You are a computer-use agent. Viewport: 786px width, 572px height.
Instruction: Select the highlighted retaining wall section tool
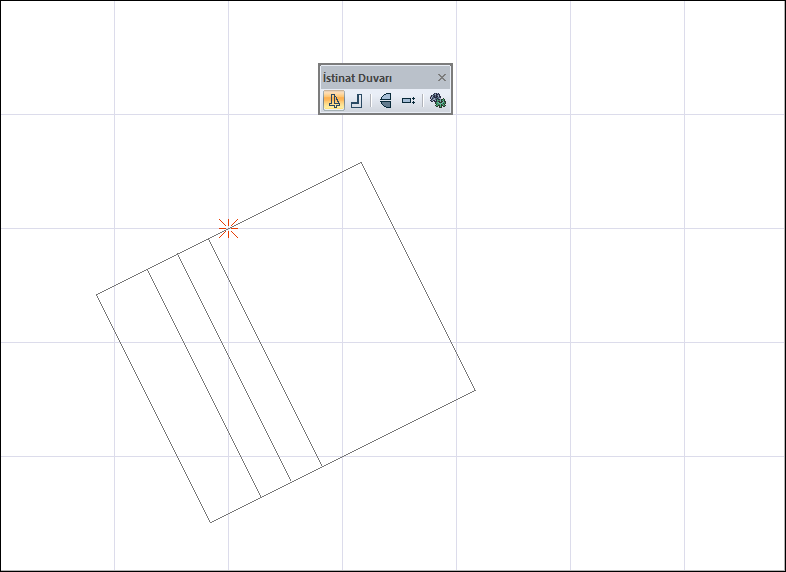click(x=334, y=101)
